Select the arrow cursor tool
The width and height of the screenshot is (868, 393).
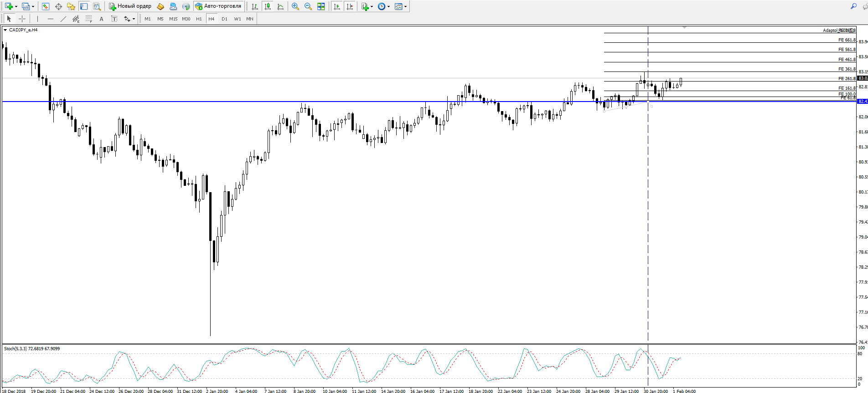9,19
